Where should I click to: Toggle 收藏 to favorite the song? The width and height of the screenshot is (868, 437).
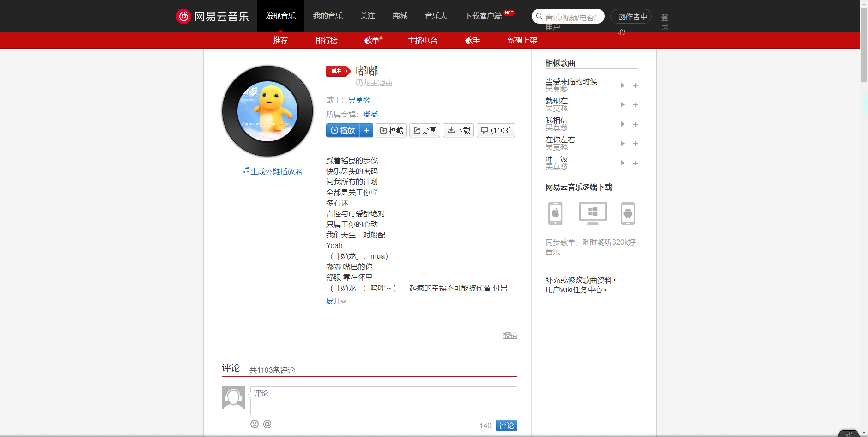coord(390,130)
